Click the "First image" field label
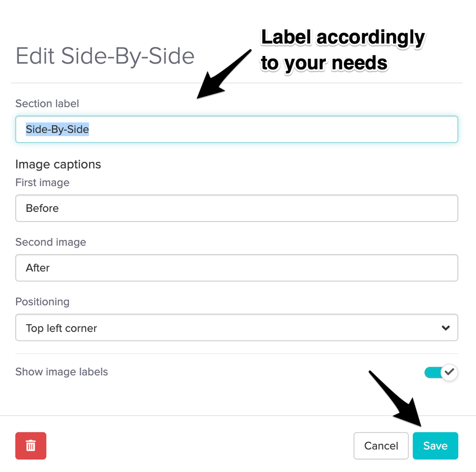Image resolution: width=476 pixels, height=472 pixels. pyautogui.click(x=43, y=183)
